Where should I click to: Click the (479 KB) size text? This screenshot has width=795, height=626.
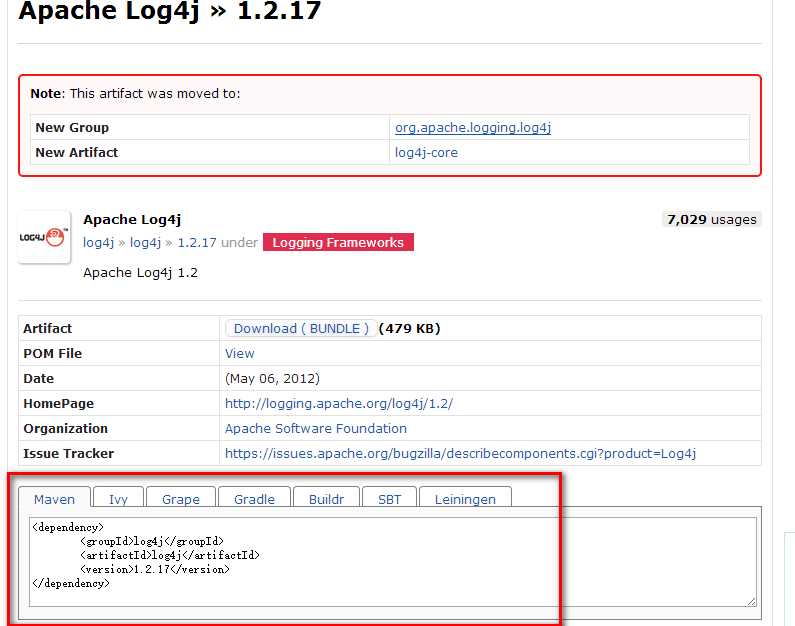410,328
